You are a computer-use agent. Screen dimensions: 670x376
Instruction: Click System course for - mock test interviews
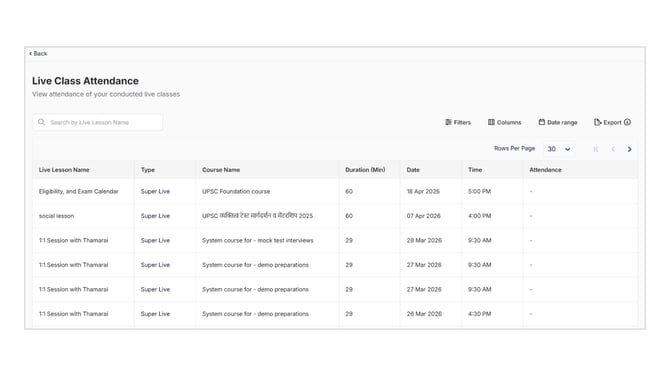[258, 240]
